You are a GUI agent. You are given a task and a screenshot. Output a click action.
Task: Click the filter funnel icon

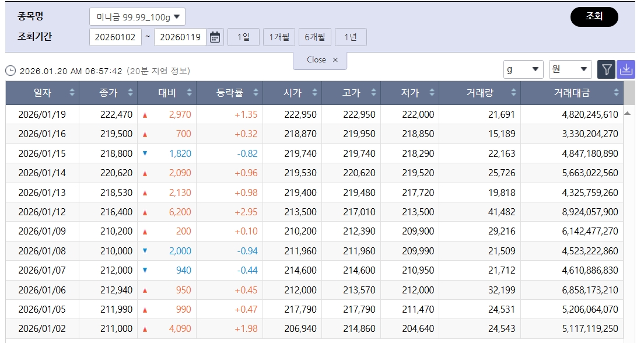[607, 69]
